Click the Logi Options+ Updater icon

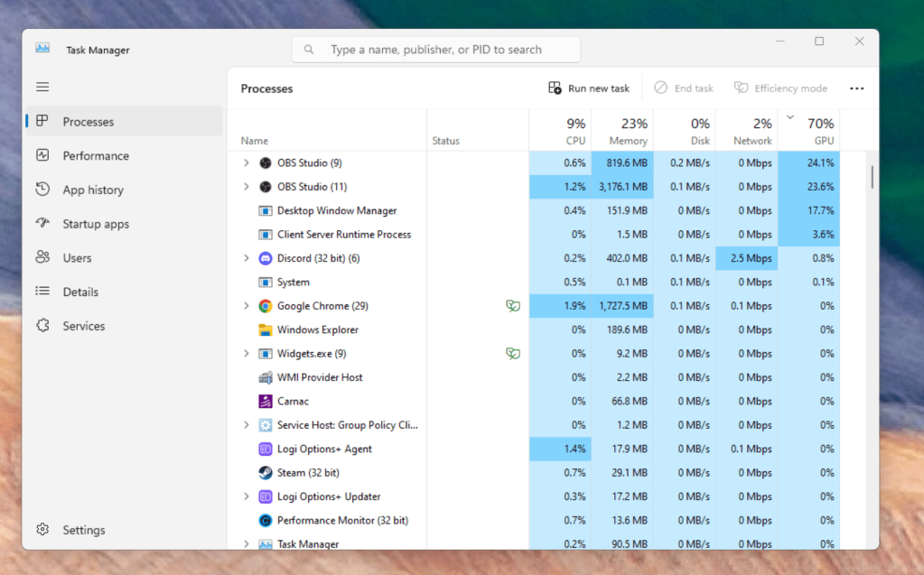click(266, 496)
